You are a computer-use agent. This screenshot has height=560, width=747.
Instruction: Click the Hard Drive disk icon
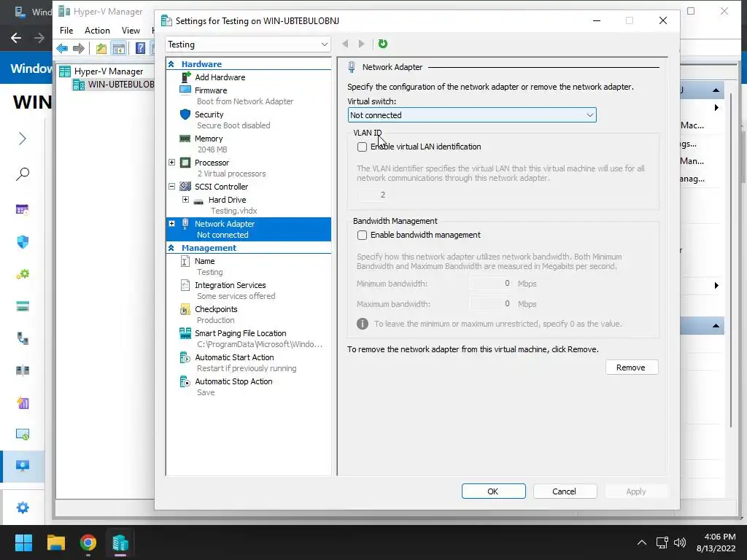(x=198, y=201)
